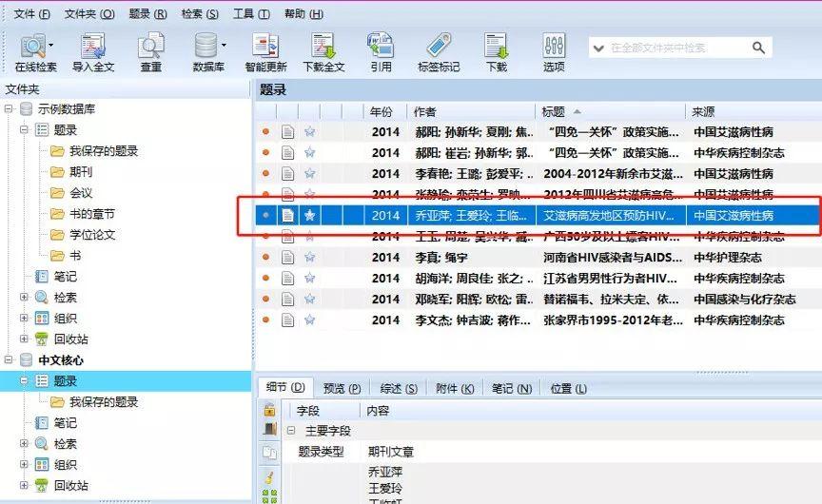Select the row titled 河南省HIV感染者与AIDS...
Viewport: 822px width, 504px height.
538,258
